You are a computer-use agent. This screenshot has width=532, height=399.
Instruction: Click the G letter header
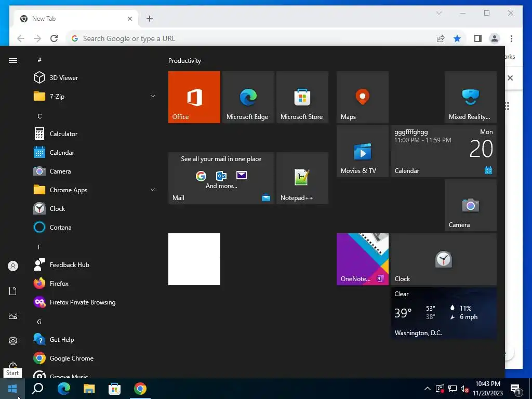click(39, 322)
